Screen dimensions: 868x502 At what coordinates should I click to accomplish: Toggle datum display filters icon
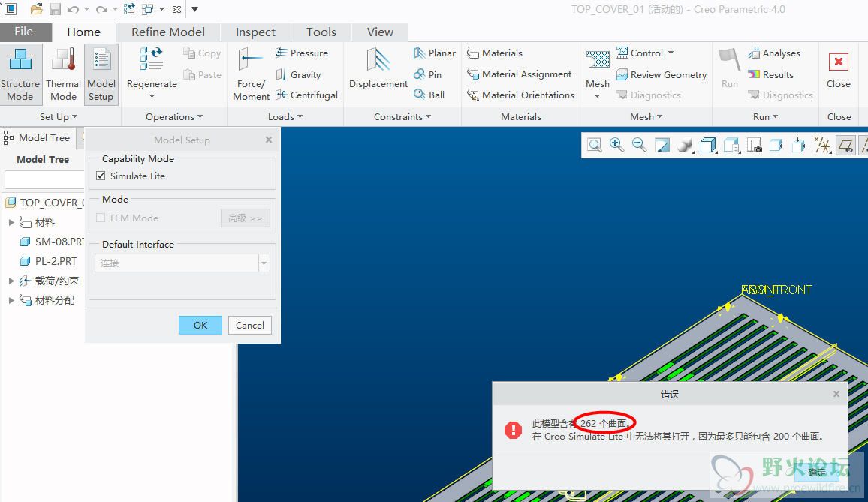pyautogui.click(x=823, y=145)
